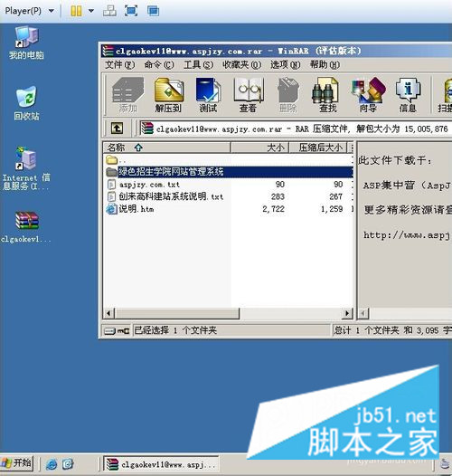Viewport: 452px width, 476px height.
Task: Click the 开始 Start button
Action: pyautogui.click(x=16, y=463)
